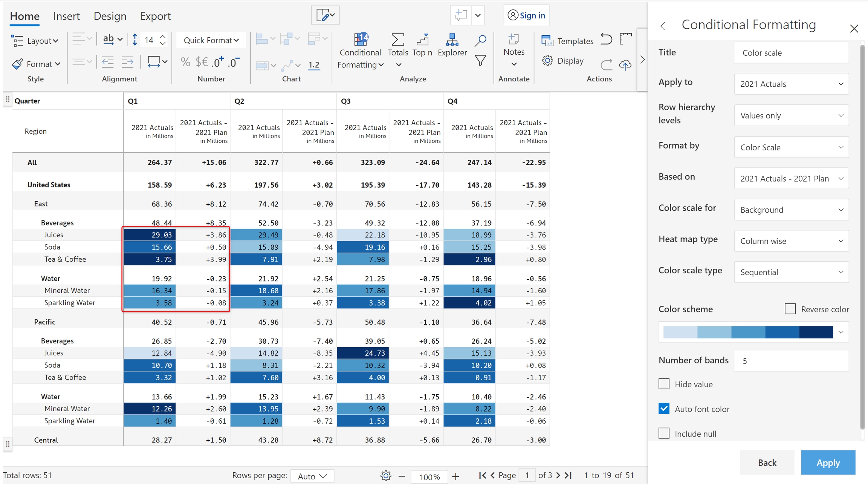Viewport: 868px width, 487px height.
Task: Click the Top n icon
Action: [422, 39]
